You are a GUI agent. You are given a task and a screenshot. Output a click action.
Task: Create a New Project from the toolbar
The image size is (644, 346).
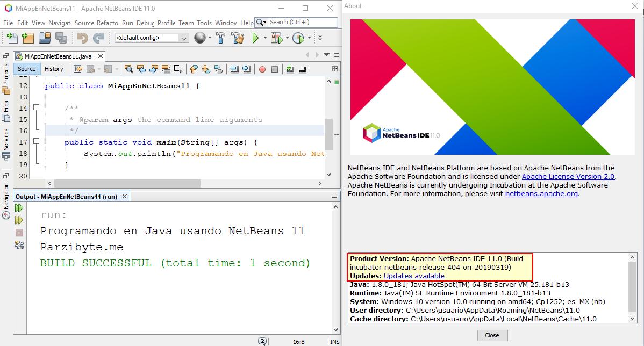28,38
